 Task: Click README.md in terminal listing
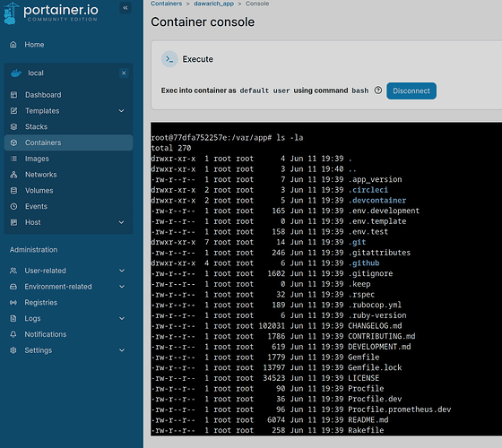tap(368, 420)
